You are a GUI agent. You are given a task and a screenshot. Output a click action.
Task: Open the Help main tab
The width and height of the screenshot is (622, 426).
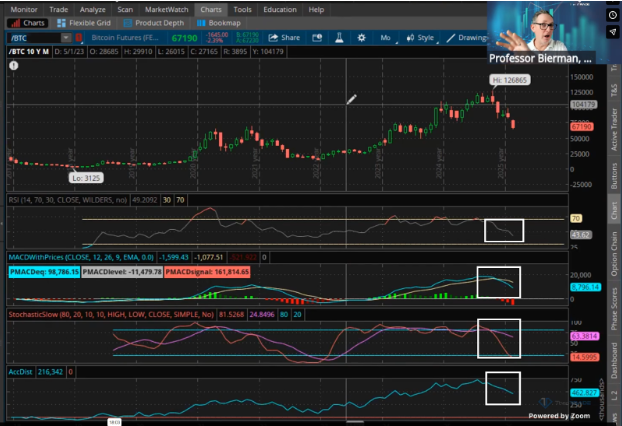(x=316, y=10)
